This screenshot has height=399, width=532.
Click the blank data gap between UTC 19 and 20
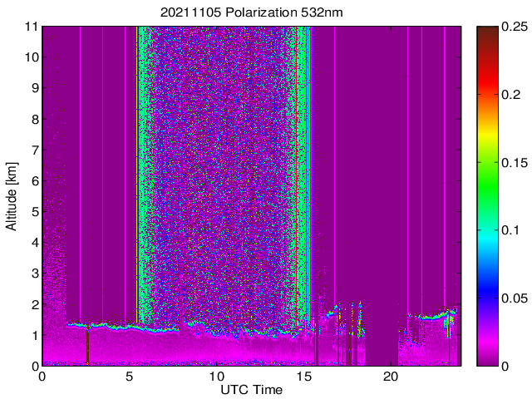382,347
